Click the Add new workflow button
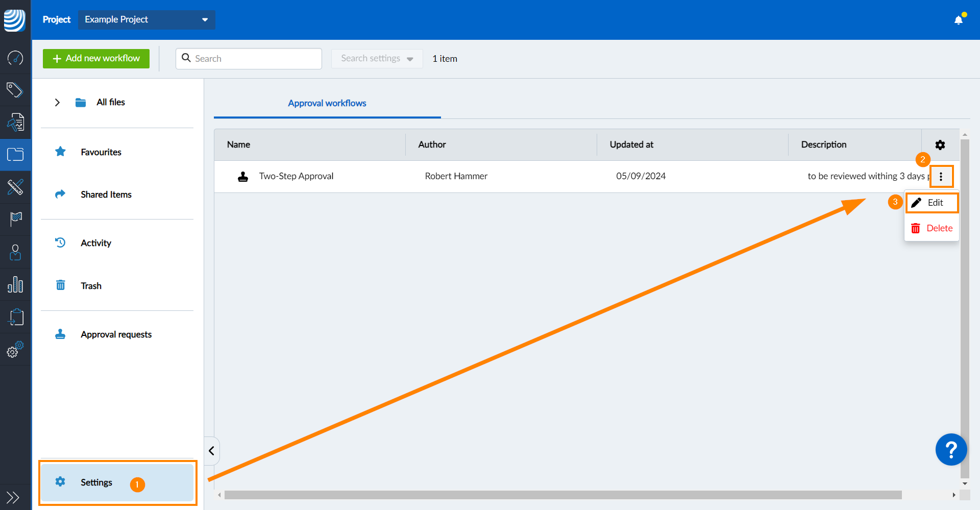 point(96,59)
